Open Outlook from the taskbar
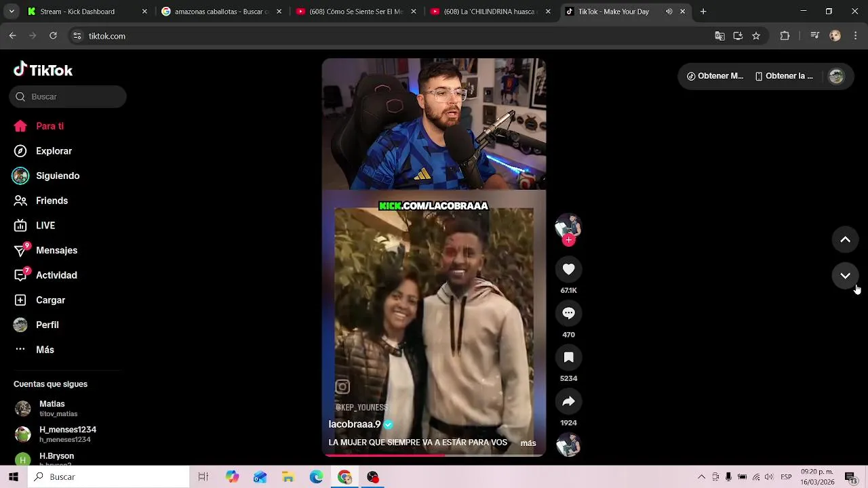The width and height of the screenshot is (868, 488). click(x=260, y=477)
